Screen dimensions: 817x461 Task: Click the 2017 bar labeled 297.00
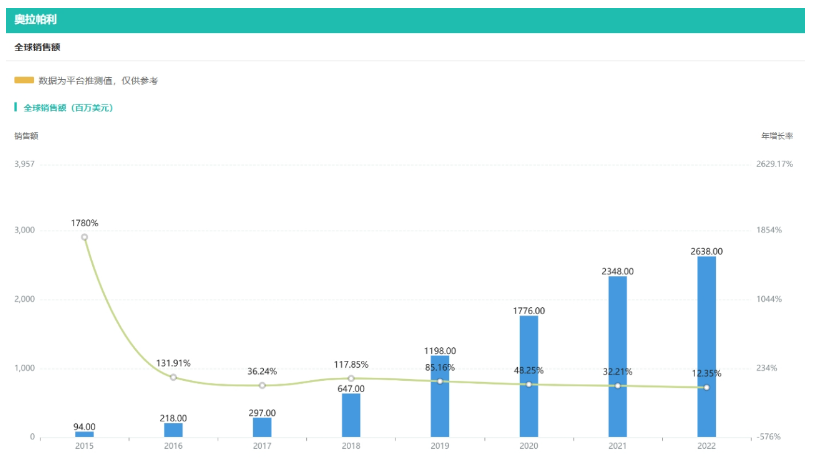(262, 428)
